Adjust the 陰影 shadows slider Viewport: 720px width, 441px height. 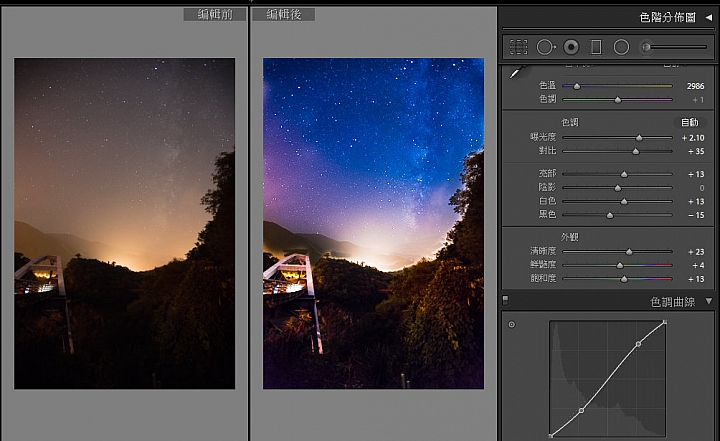point(617,187)
